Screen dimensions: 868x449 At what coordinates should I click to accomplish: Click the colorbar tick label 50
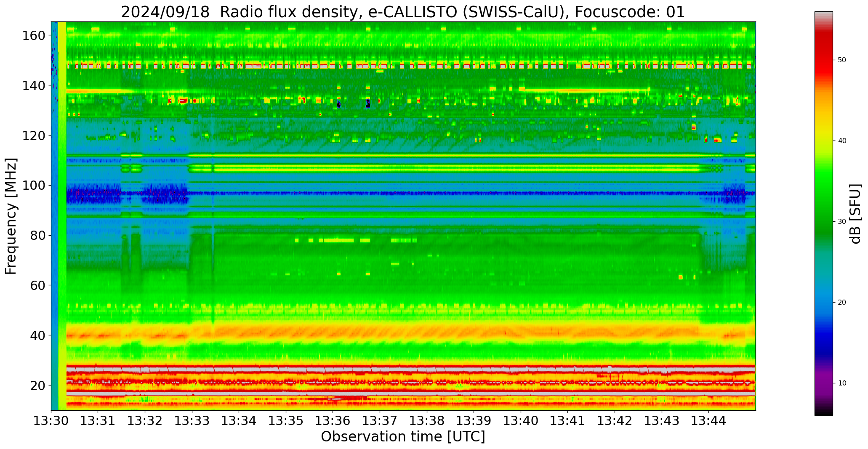click(x=842, y=60)
